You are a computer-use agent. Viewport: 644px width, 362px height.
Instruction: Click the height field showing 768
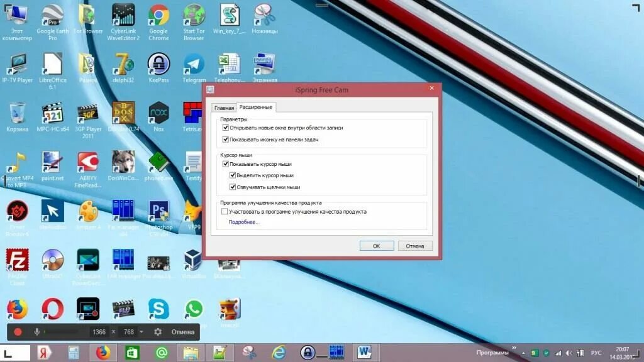[x=128, y=332]
